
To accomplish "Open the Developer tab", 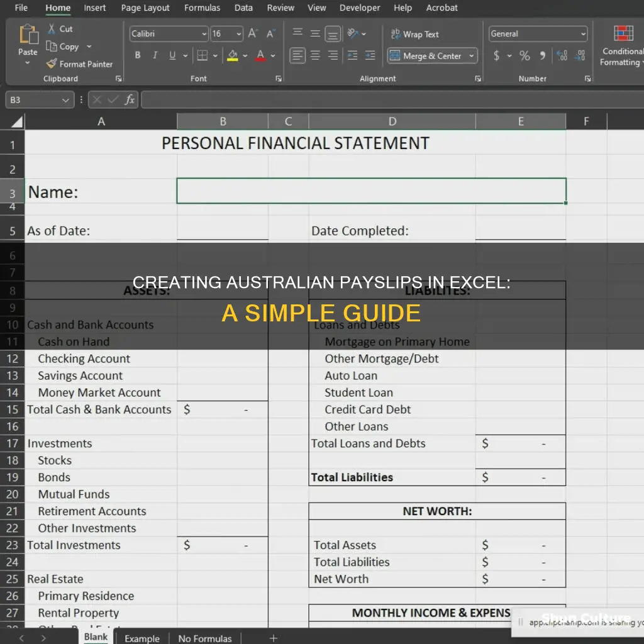I will (360, 8).
